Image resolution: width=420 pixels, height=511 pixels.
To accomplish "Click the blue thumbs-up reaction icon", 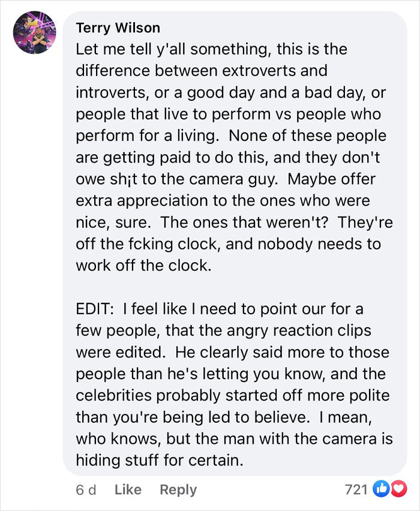I will (x=380, y=489).
